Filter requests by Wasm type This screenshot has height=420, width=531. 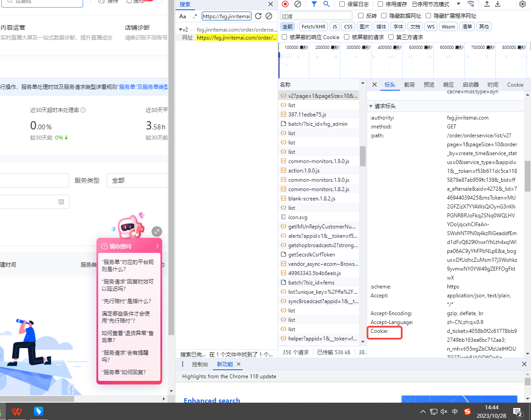(x=448, y=26)
